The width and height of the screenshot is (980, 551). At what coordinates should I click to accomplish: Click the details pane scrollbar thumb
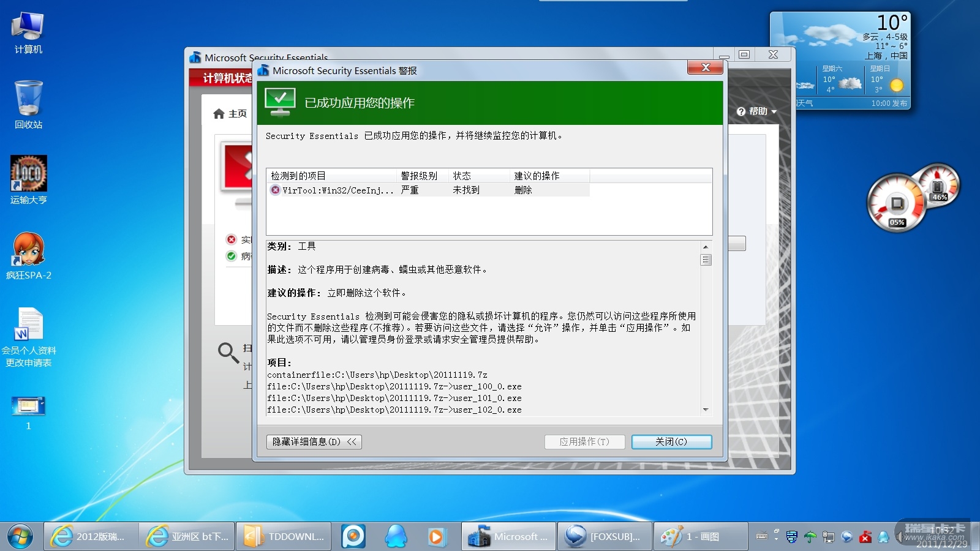(706, 260)
